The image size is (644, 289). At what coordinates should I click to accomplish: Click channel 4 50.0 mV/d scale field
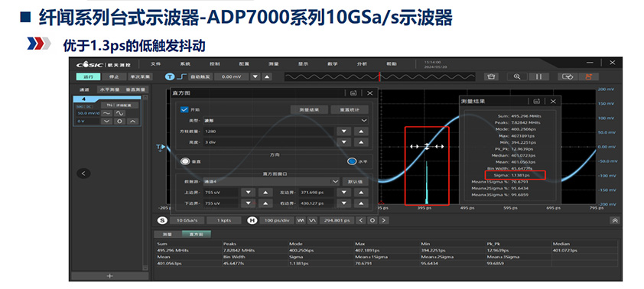pos(88,113)
